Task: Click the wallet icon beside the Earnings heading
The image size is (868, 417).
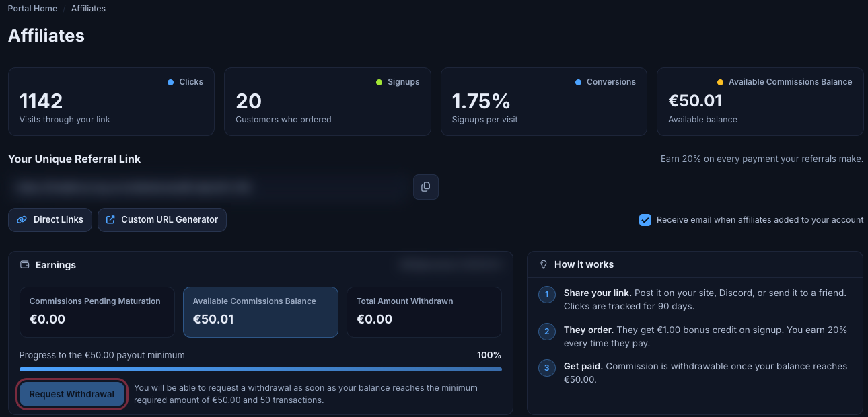Action: tap(24, 265)
